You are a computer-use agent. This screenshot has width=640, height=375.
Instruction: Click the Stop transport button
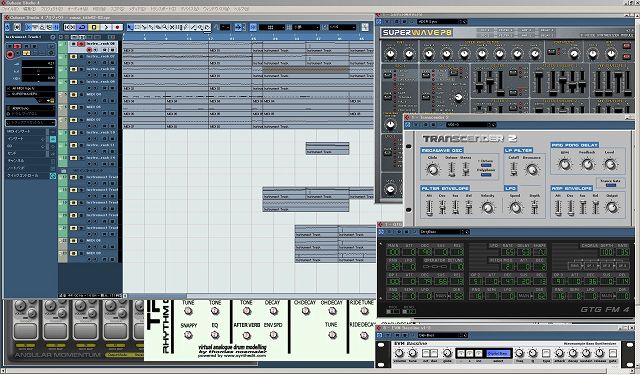click(94, 27)
